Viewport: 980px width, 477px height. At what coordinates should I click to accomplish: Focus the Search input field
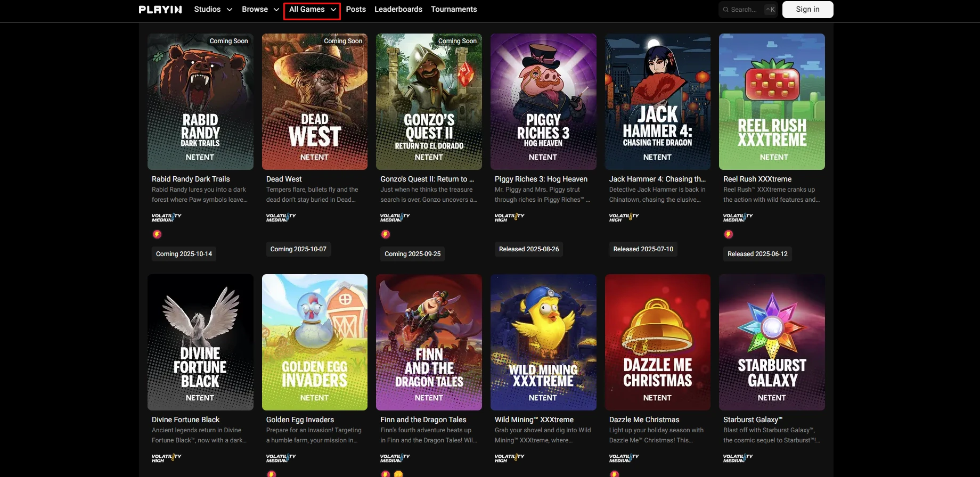pyautogui.click(x=746, y=10)
